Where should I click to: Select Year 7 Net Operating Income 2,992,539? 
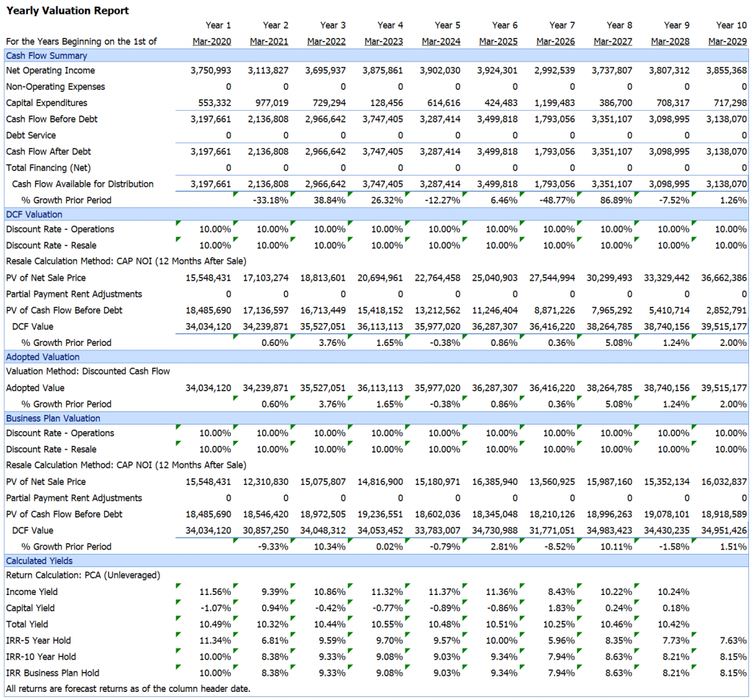click(554, 71)
